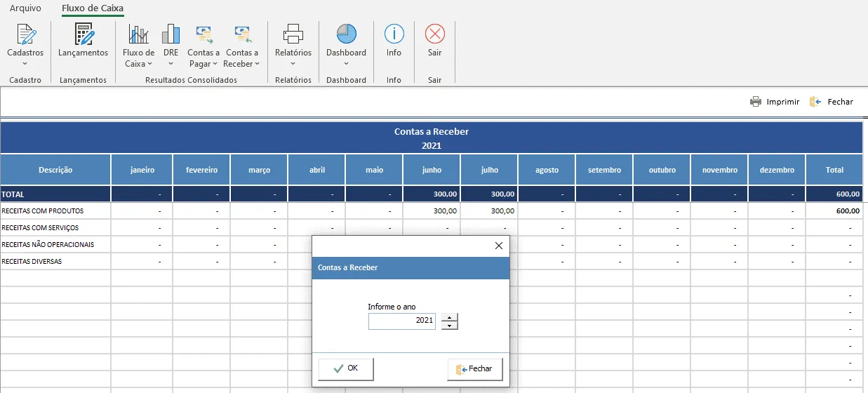This screenshot has height=393, width=868.
Task: Click the dezembro column header
Action: [x=777, y=170]
